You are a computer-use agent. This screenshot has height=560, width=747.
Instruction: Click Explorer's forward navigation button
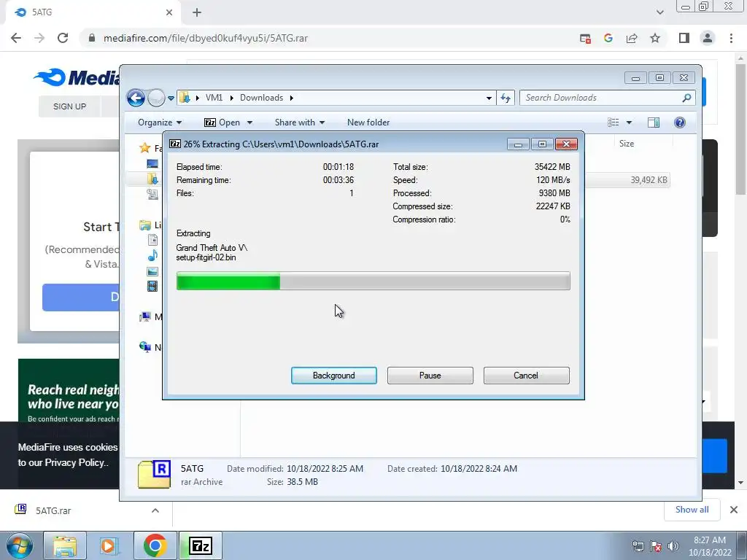[x=156, y=98]
